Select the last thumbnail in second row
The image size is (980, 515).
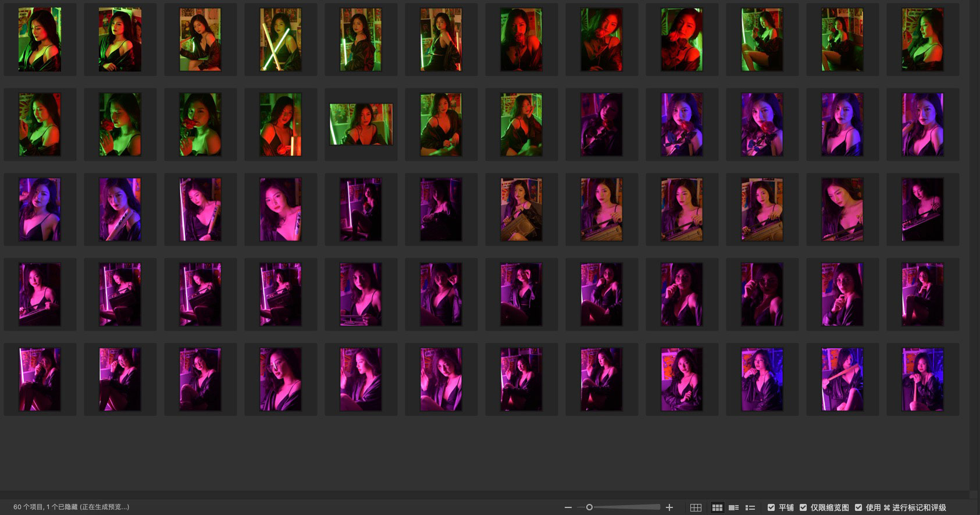click(x=922, y=125)
